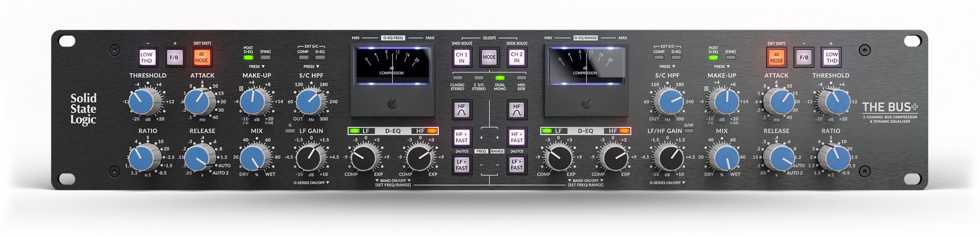Enable the left channel 4K MODE button
The height and width of the screenshot is (236, 980).
[x=201, y=57]
